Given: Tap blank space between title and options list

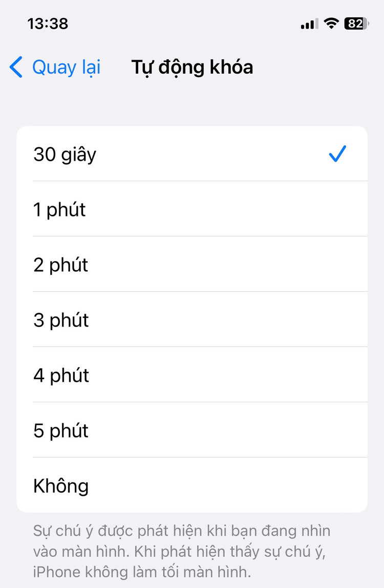Looking at the screenshot, I should click(x=192, y=105).
